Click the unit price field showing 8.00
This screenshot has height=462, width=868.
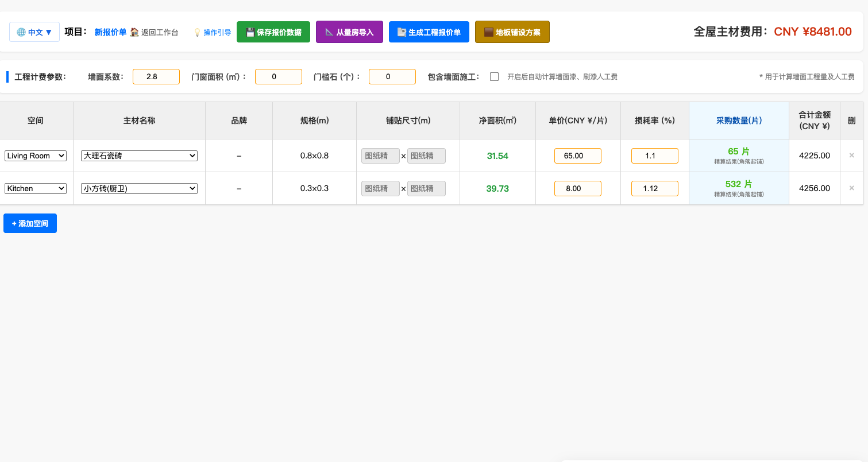pyautogui.click(x=578, y=188)
